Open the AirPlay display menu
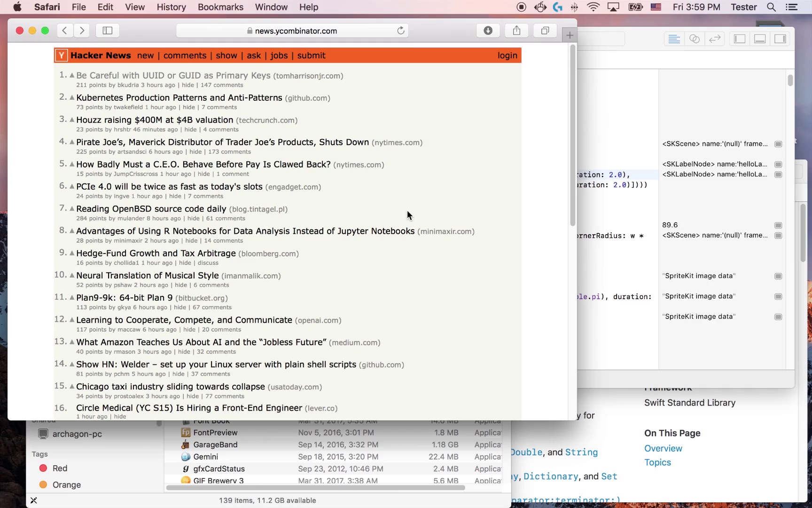 click(x=613, y=7)
